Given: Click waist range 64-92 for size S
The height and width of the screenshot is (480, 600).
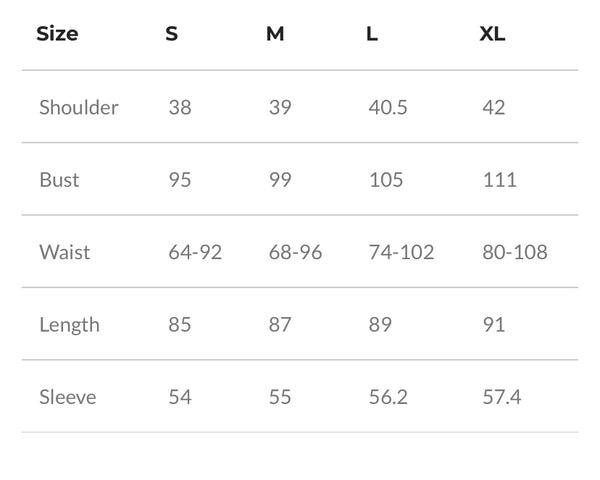Looking at the screenshot, I should point(195,252).
